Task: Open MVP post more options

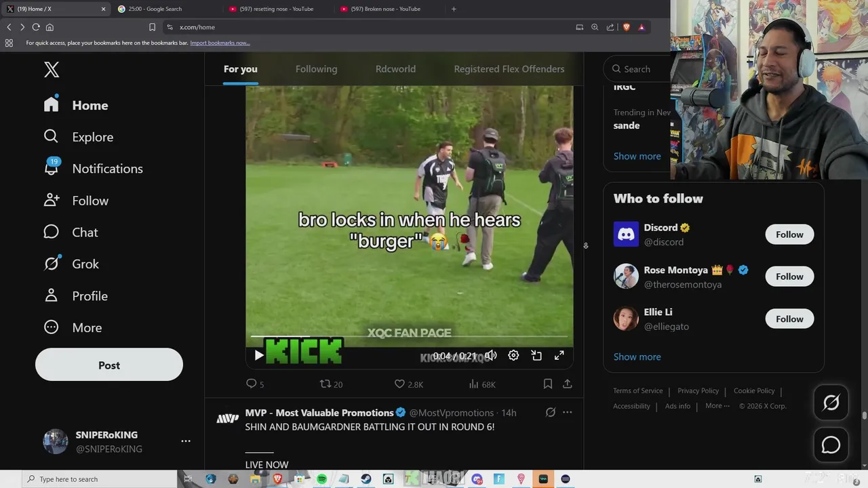Action: tap(568, 412)
